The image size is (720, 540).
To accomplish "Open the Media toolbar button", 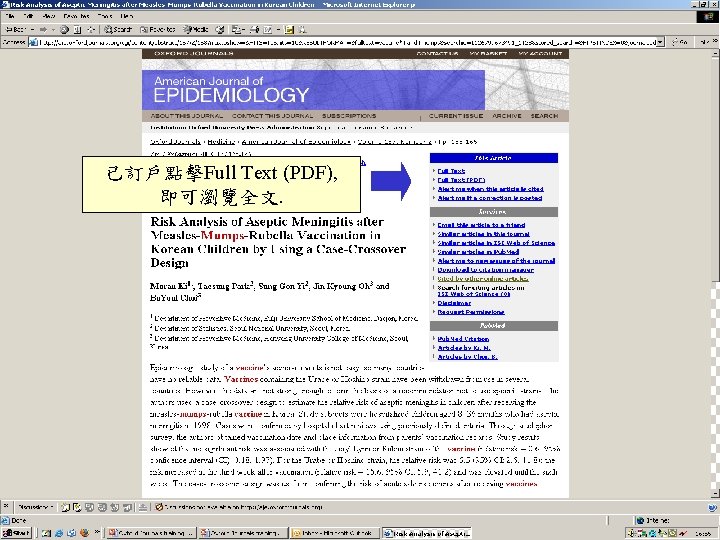I will (x=196, y=29).
